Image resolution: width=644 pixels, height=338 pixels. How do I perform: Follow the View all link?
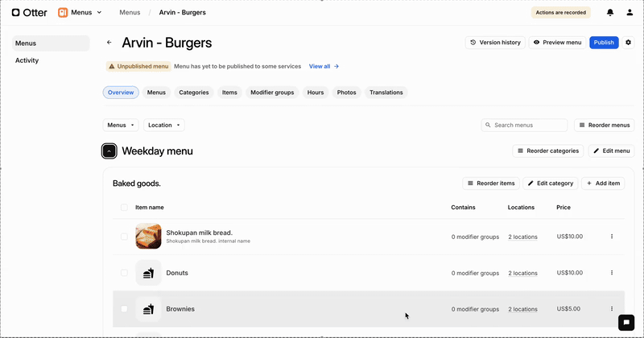click(x=324, y=67)
